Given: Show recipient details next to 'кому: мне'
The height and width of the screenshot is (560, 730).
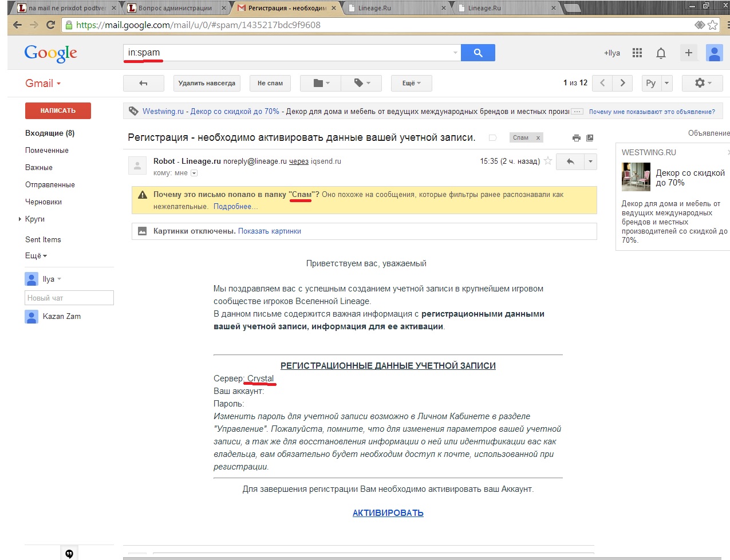Looking at the screenshot, I should point(194,173).
